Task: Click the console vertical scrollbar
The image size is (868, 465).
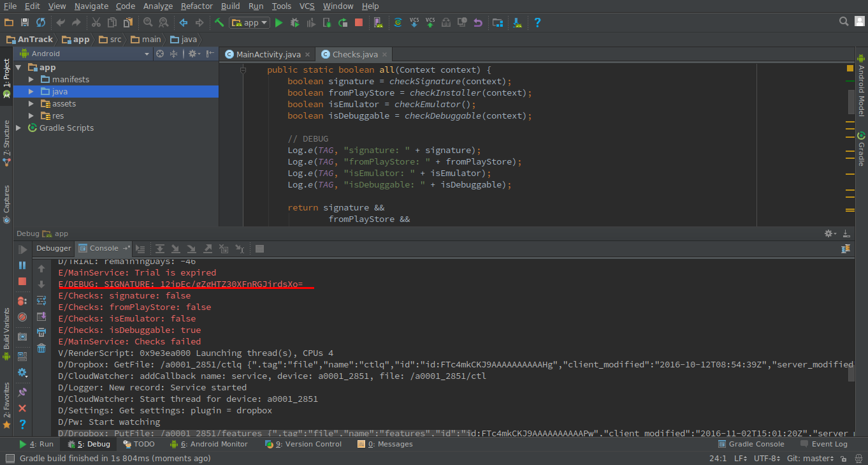Action: coord(851,373)
